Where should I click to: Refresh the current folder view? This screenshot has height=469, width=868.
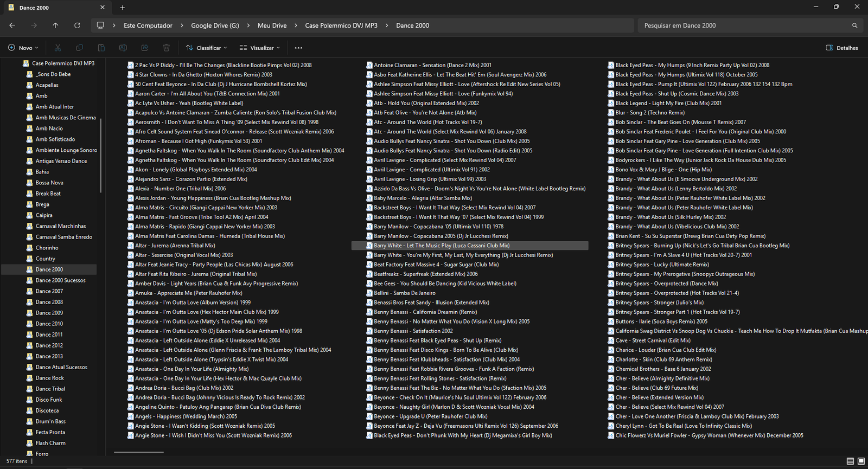pos(77,25)
